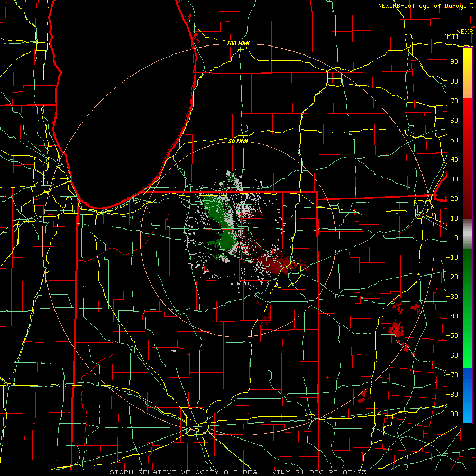Click the STORM RELATIVE VELOCITY caption text
Screen dimensions: 476x476
pos(163,472)
